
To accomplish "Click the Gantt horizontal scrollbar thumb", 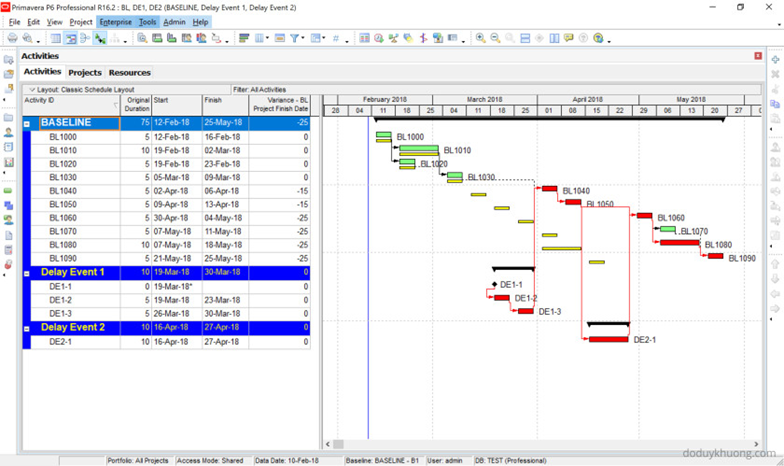I will (x=338, y=444).
